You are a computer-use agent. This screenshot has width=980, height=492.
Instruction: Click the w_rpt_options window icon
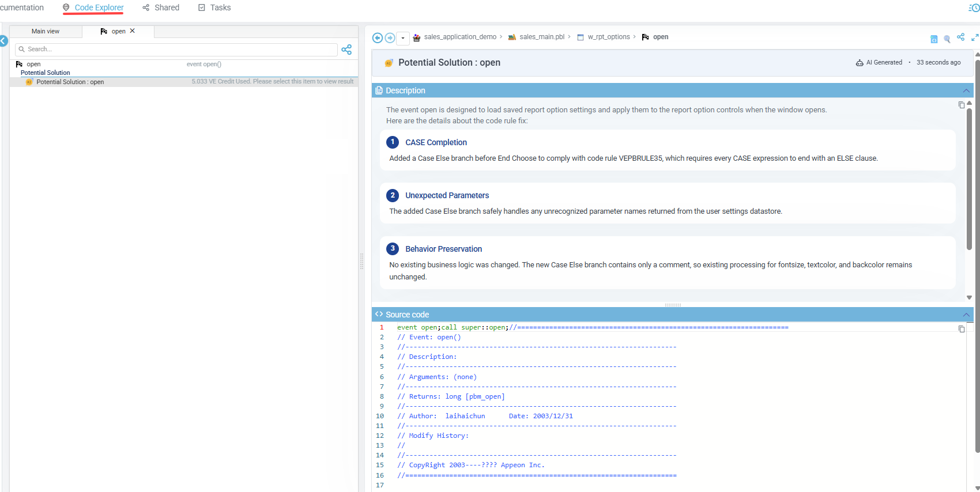(x=581, y=37)
